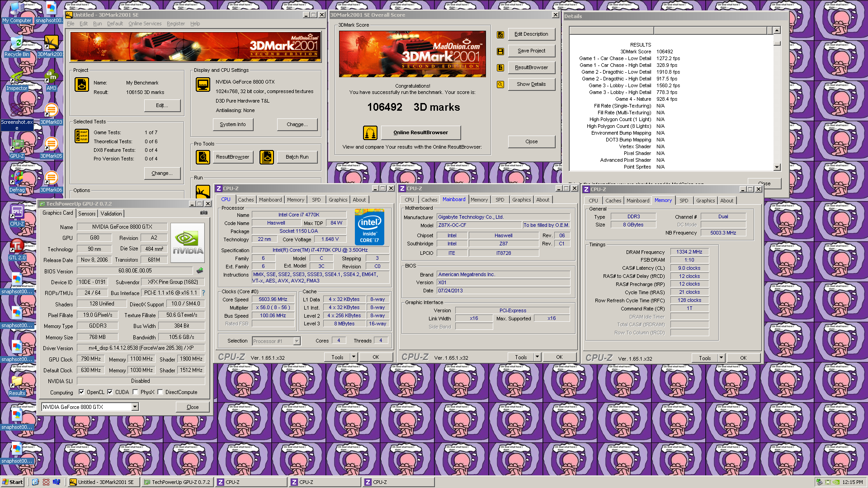
Task: Click the Details window scroll up arrow
Action: (777, 31)
